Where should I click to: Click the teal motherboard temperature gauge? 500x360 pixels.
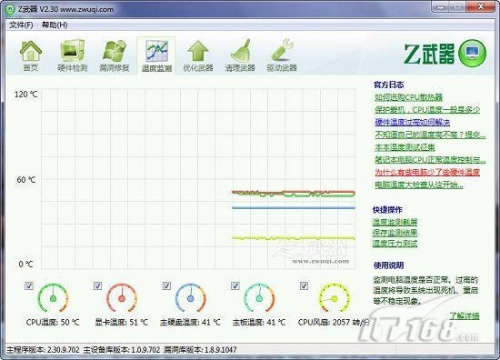tap(259, 298)
